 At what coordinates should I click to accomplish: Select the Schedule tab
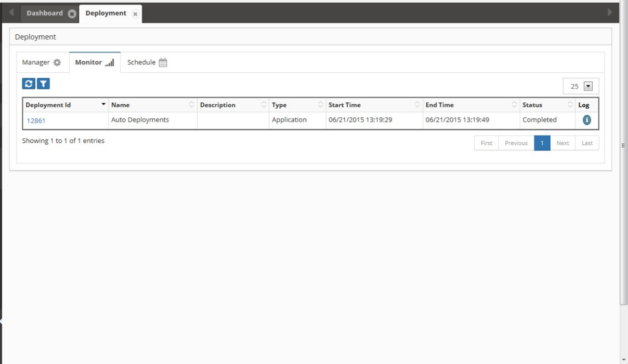pos(147,62)
